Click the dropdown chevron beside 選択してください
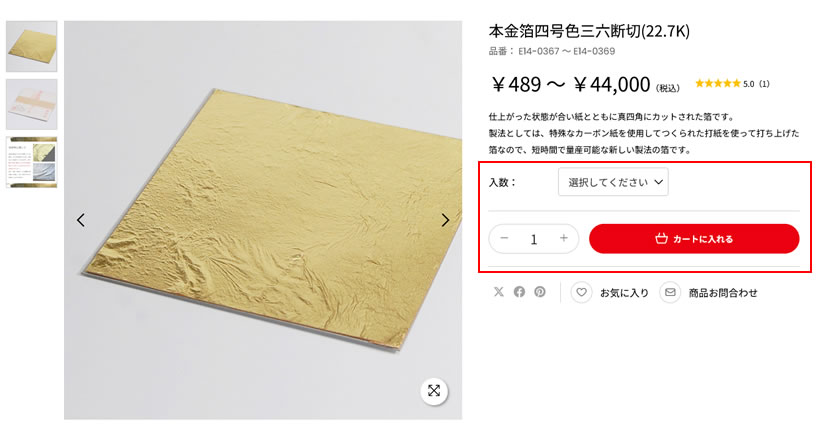The width and height of the screenshot is (830, 445). pyautogui.click(x=658, y=182)
